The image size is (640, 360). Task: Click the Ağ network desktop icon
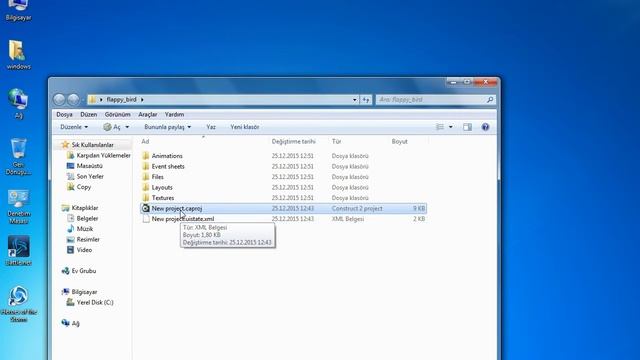click(18, 103)
